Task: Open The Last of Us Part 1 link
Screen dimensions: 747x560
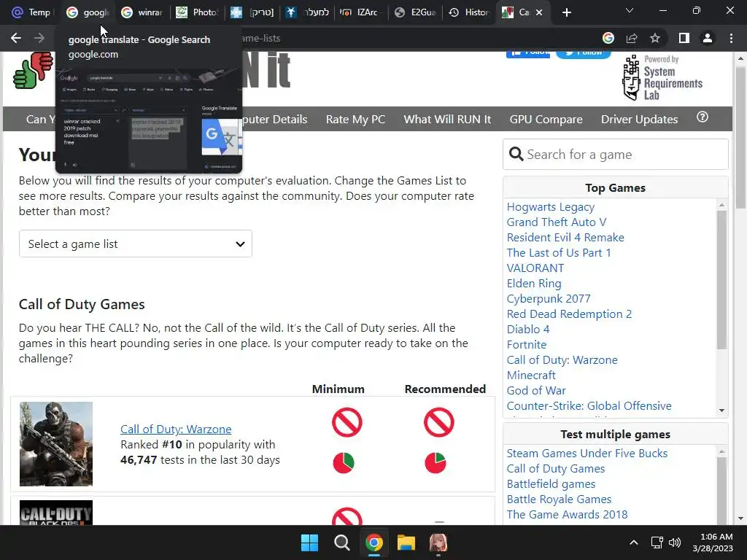Action: [558, 253]
